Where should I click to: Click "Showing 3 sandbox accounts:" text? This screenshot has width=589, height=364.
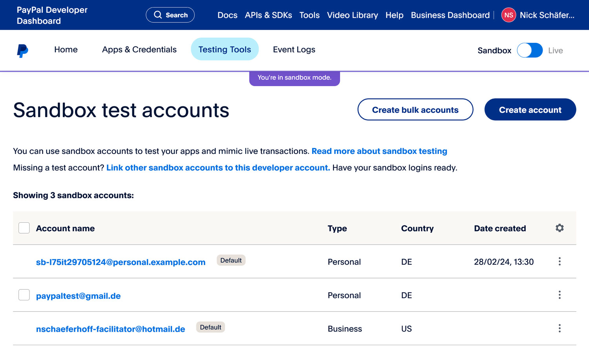[x=73, y=196]
